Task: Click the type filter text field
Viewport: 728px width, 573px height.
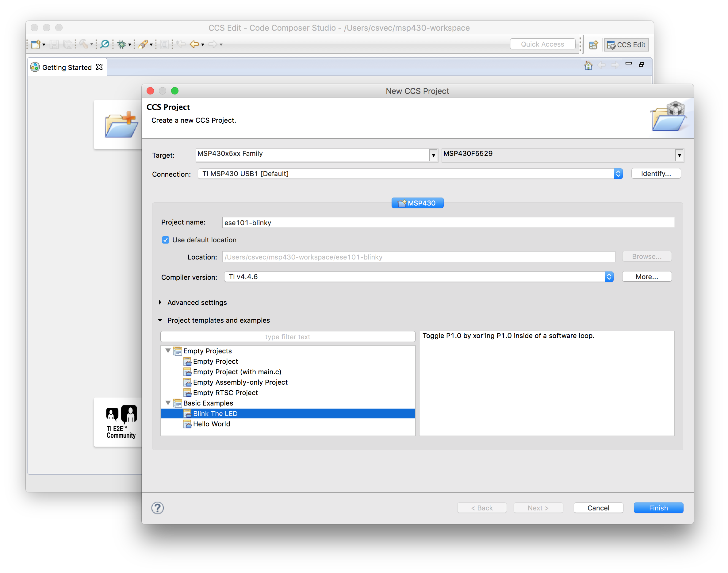Action: [x=288, y=337]
